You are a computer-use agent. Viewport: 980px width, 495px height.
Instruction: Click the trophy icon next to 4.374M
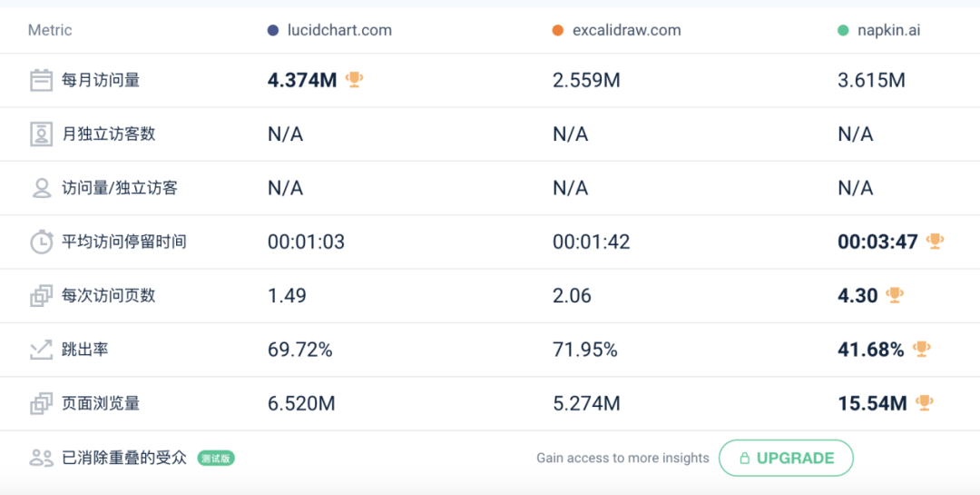pos(355,80)
